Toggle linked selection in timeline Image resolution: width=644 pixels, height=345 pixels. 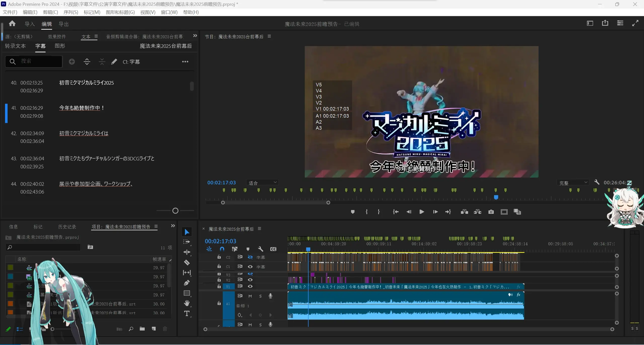235,249
